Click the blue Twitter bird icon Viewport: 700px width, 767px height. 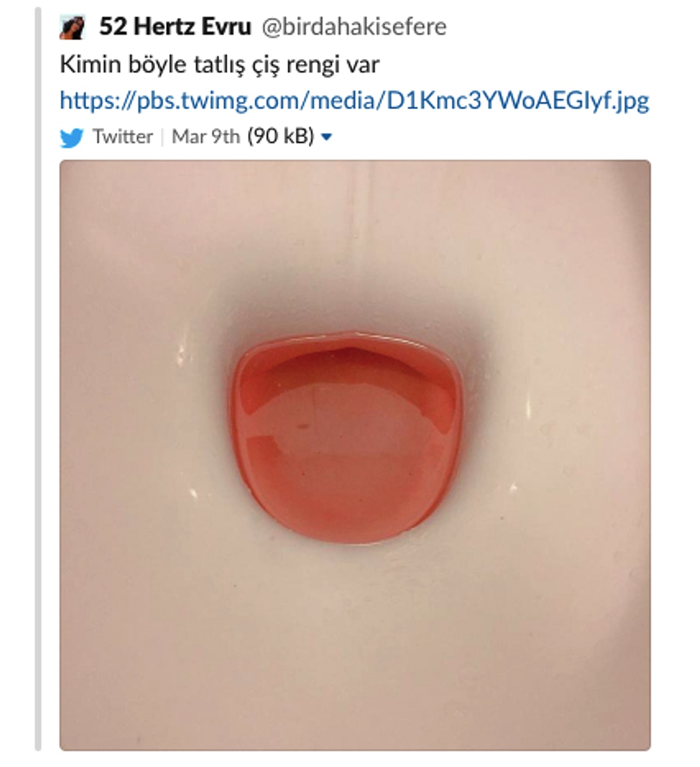click(x=72, y=138)
